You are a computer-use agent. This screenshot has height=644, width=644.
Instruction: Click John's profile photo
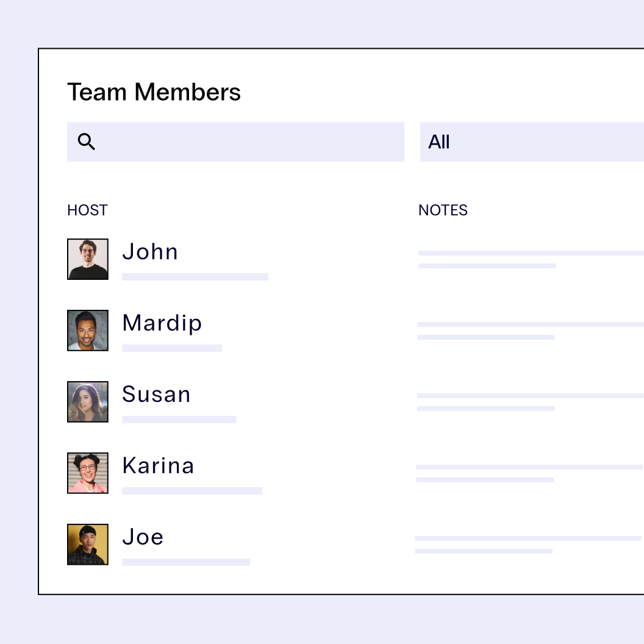[x=88, y=259]
